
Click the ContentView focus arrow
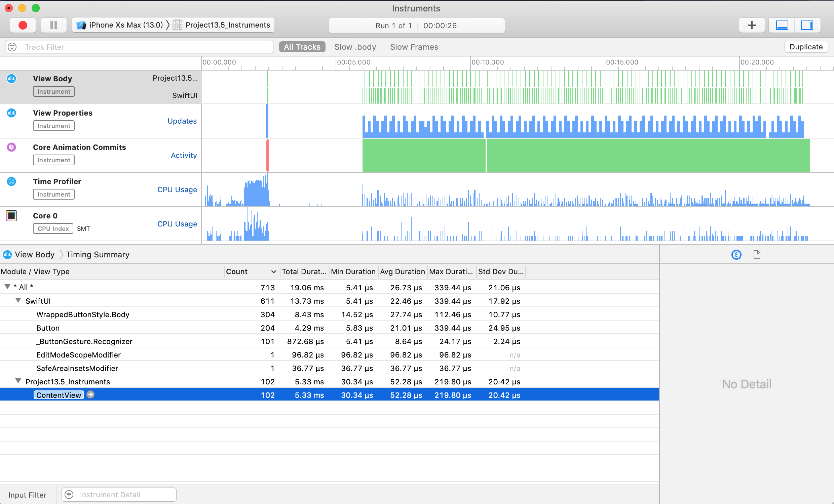(x=90, y=395)
